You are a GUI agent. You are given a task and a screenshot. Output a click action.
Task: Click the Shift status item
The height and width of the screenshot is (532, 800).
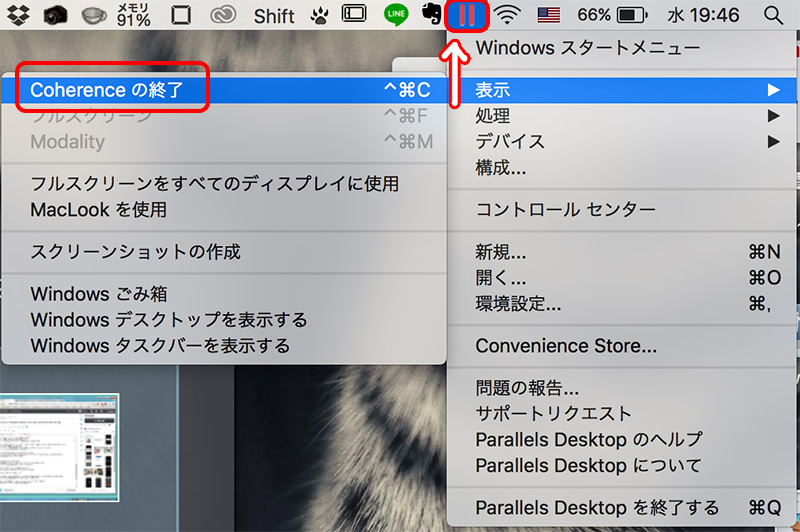274,16
